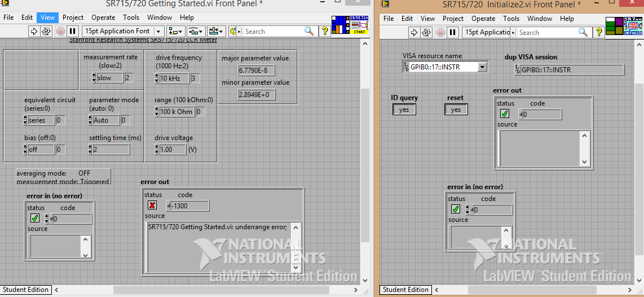644x297 pixels.
Task: Click error out red X status indicator
Action: click(x=152, y=205)
